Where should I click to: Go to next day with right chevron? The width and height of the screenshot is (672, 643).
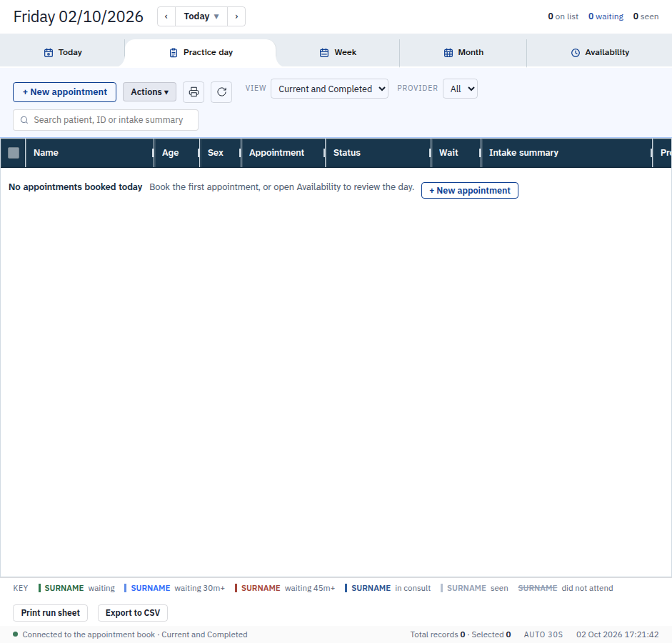236,16
